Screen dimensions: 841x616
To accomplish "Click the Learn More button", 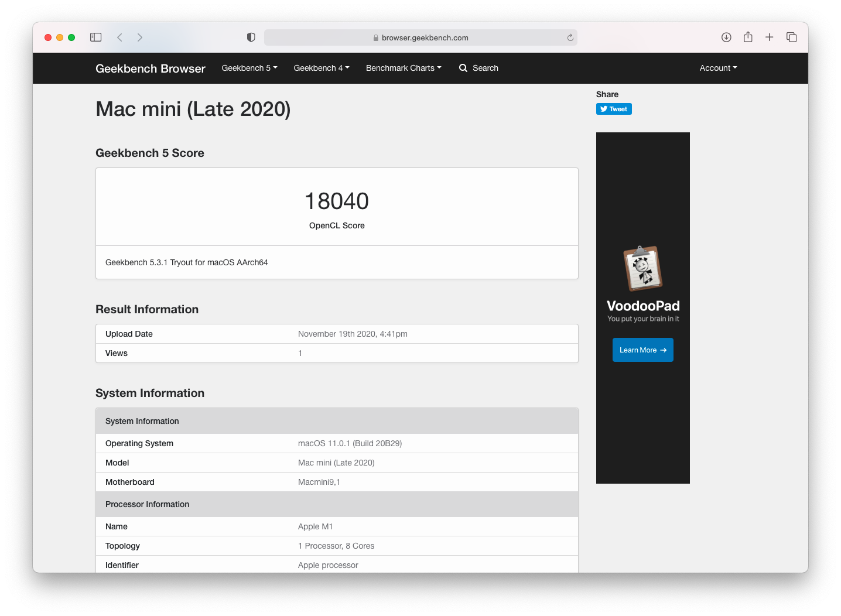I will (643, 350).
